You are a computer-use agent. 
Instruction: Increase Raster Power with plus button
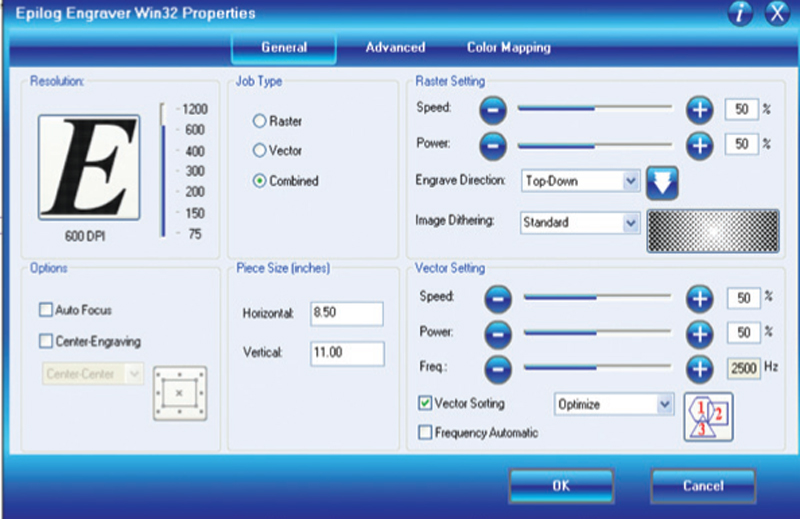[x=699, y=145]
